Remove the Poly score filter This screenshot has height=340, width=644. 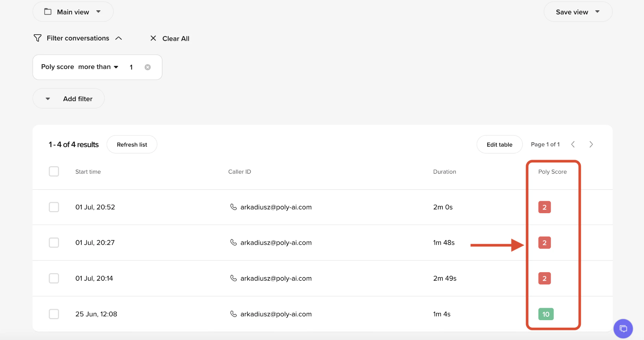[148, 67]
